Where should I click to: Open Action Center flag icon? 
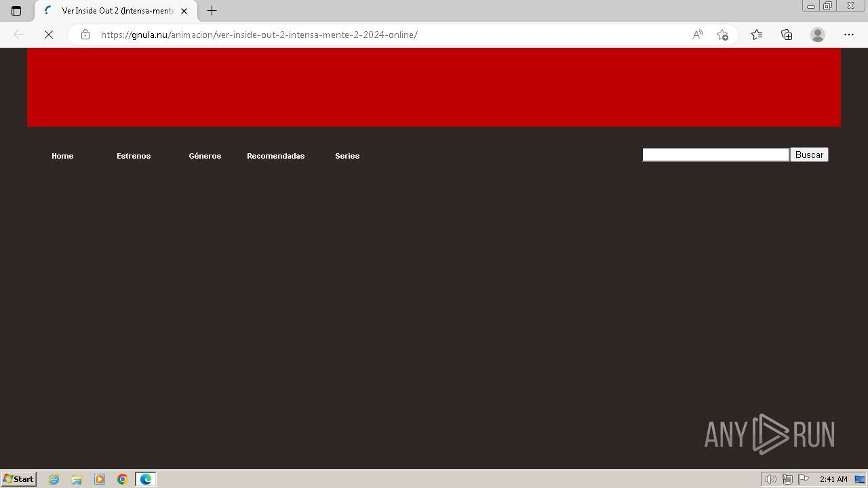point(804,479)
